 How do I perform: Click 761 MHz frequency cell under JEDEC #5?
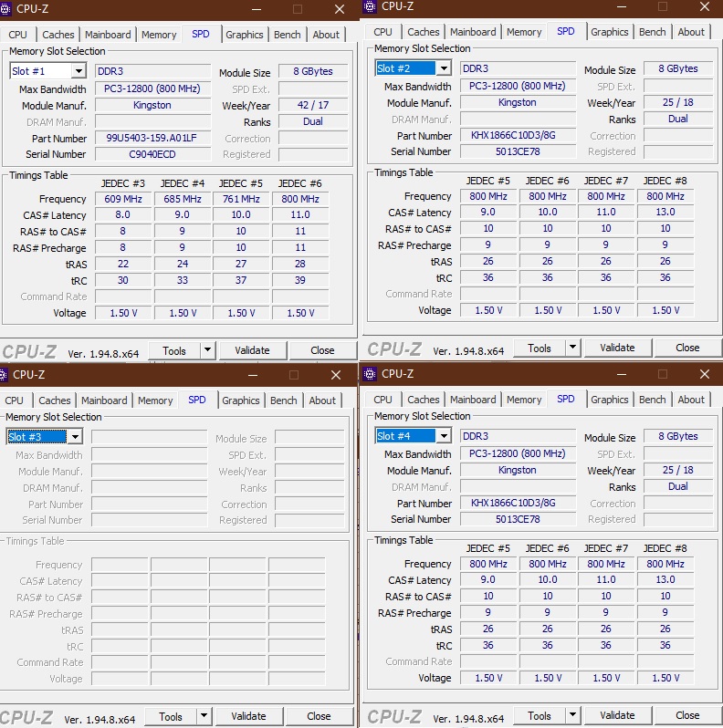point(241,199)
